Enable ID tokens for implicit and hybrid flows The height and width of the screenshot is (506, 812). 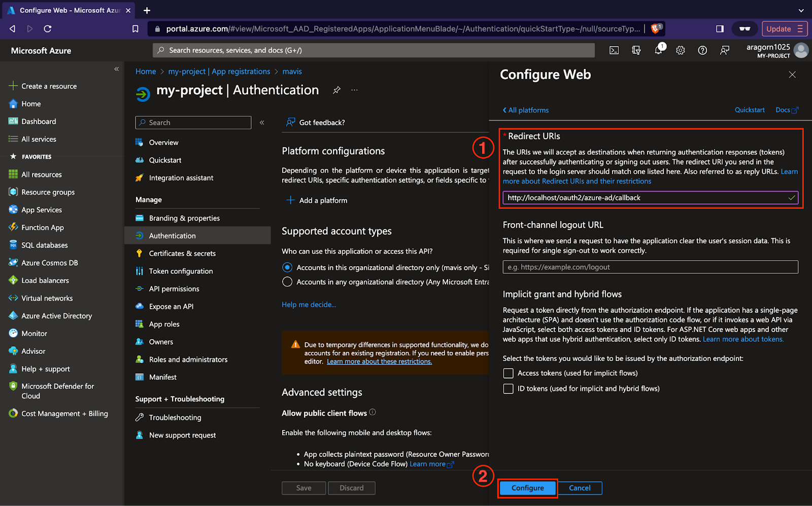point(508,389)
